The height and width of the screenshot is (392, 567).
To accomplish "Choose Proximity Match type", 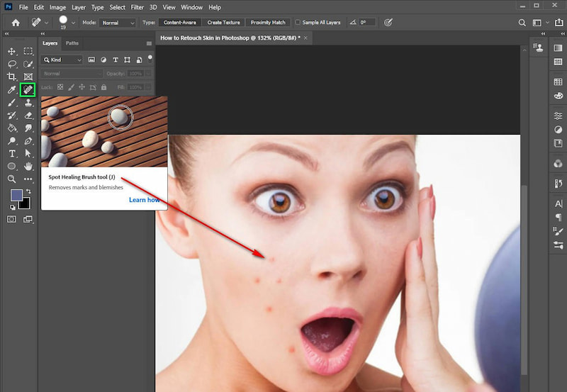I will (x=268, y=23).
